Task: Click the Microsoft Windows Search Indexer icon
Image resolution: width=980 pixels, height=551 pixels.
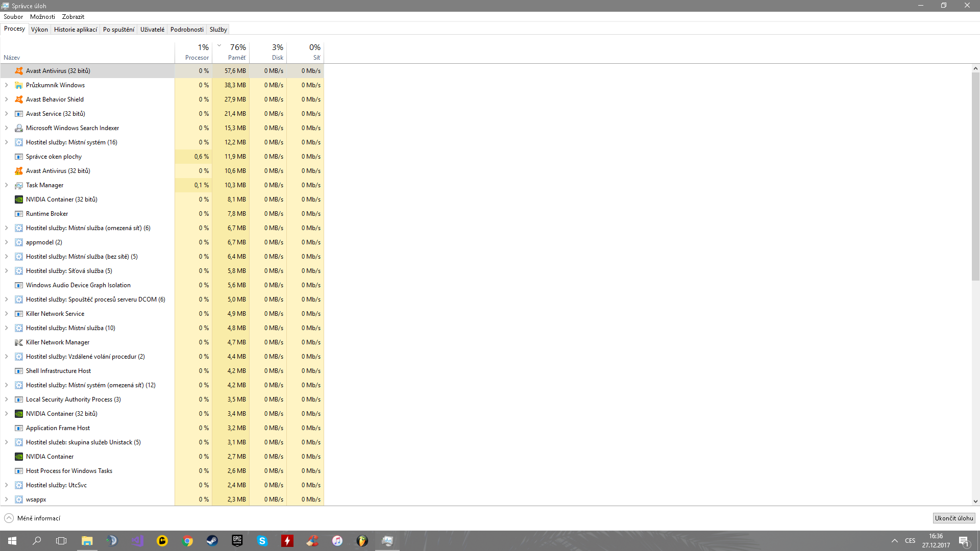Action: [19, 128]
